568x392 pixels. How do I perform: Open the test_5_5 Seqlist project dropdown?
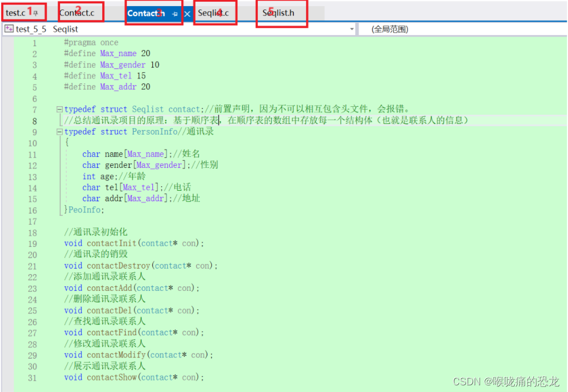pos(180,29)
